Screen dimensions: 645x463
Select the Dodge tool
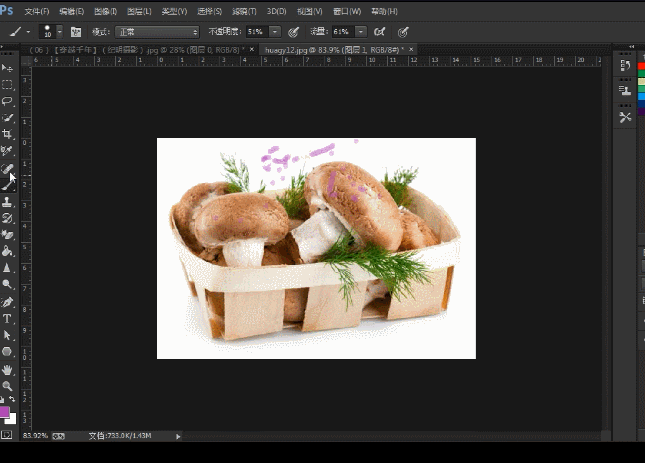[7, 285]
